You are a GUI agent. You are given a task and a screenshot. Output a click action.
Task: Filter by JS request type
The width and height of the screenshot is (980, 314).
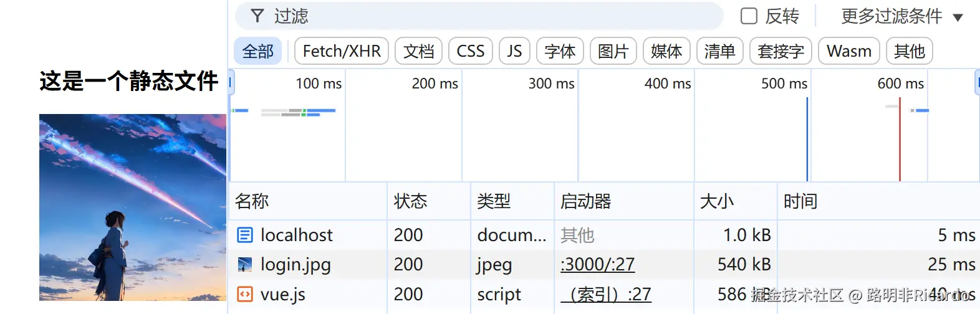point(514,51)
